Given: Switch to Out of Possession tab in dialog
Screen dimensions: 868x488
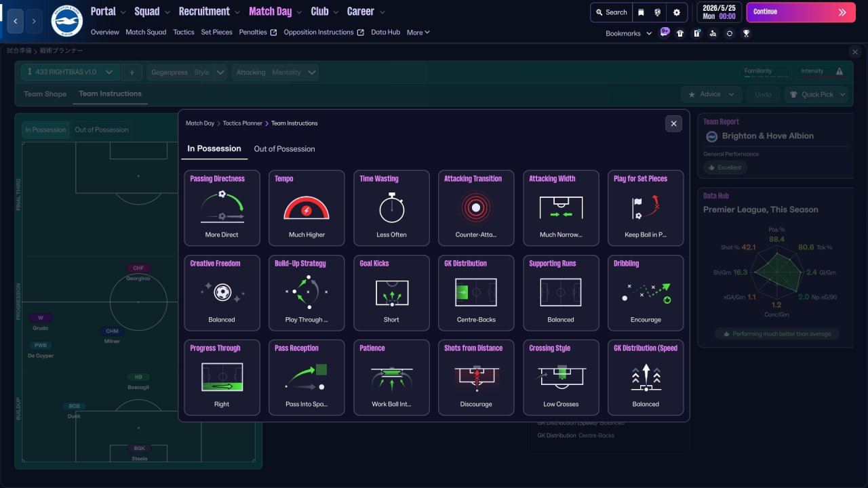Looking at the screenshot, I should [x=284, y=149].
